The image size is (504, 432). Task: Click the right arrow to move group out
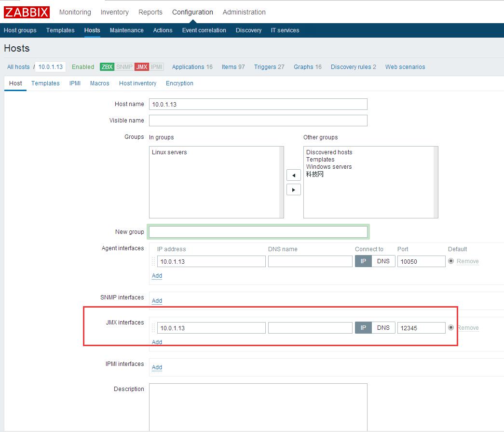[293, 189]
